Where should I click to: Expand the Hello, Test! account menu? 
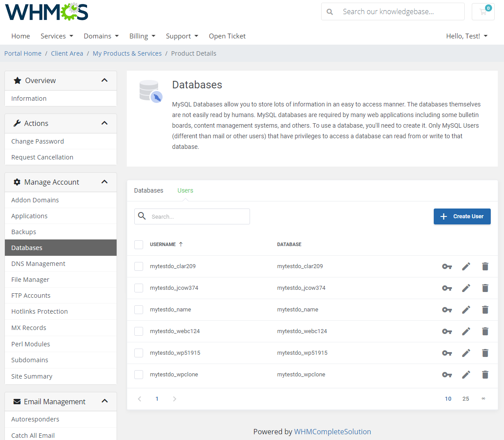[466, 36]
